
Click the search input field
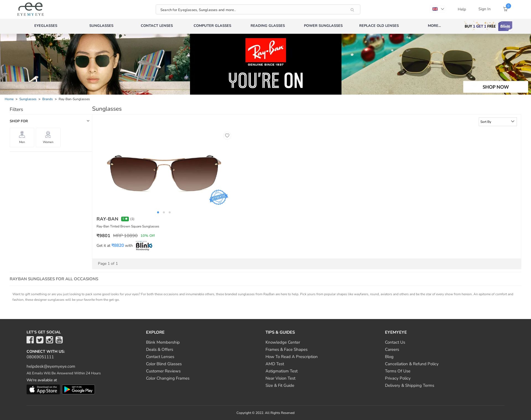[x=258, y=10]
